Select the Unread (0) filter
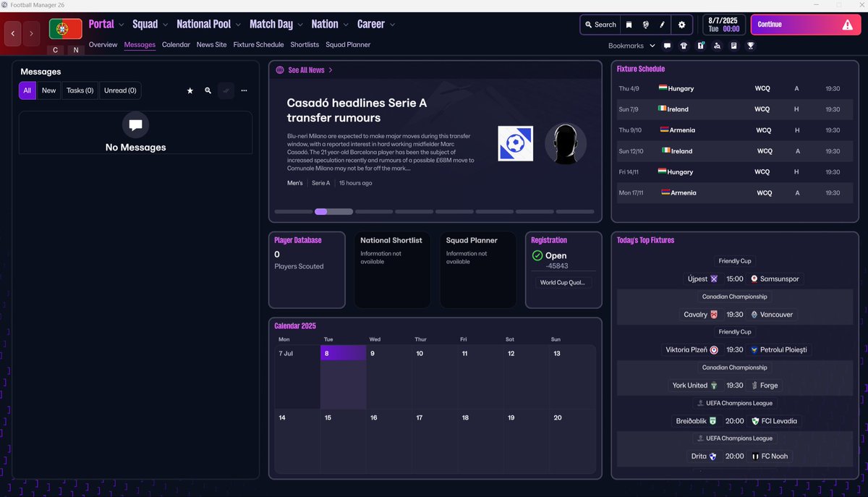The image size is (868, 497). 120,90
